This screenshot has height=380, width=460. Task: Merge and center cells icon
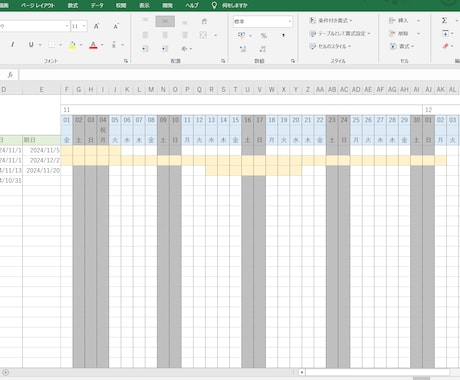[203, 35]
